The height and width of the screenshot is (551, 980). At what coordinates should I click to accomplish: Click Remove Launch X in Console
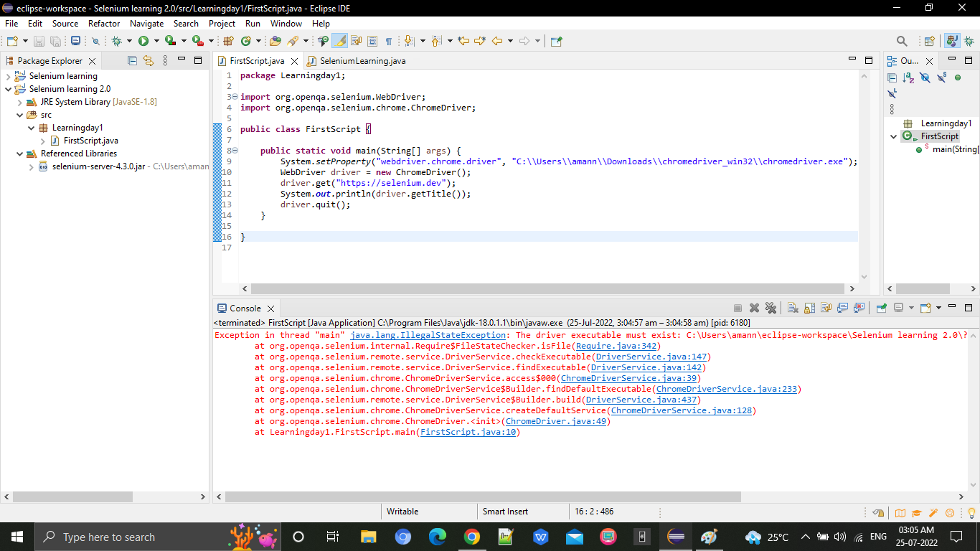[754, 308]
